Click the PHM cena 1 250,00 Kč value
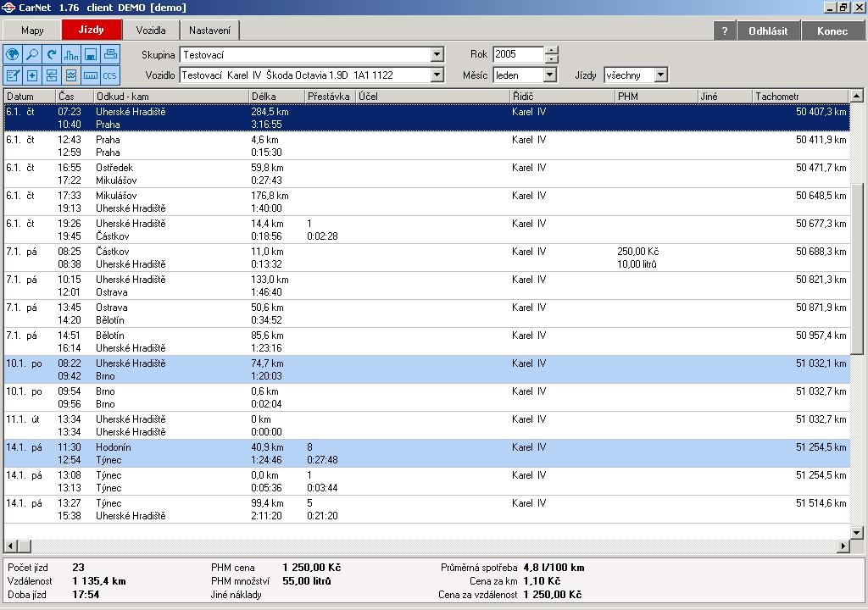The height and width of the screenshot is (610, 868). click(312, 568)
